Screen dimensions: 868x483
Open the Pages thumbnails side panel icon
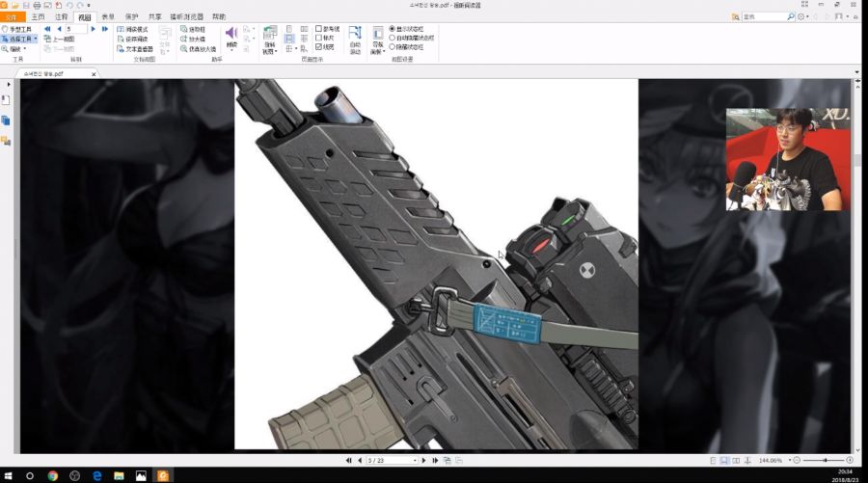pos(6,121)
